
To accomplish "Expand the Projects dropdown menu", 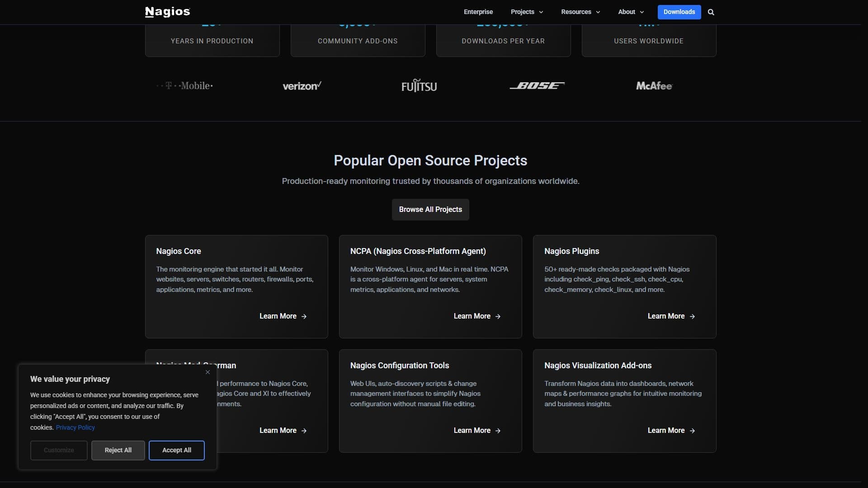I will [x=527, y=12].
